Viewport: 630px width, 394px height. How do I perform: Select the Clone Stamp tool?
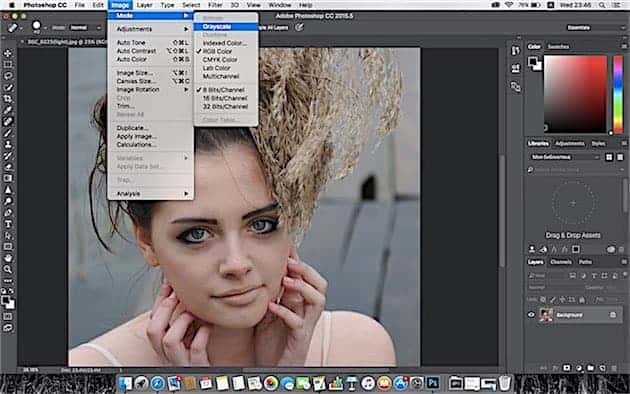(8, 144)
